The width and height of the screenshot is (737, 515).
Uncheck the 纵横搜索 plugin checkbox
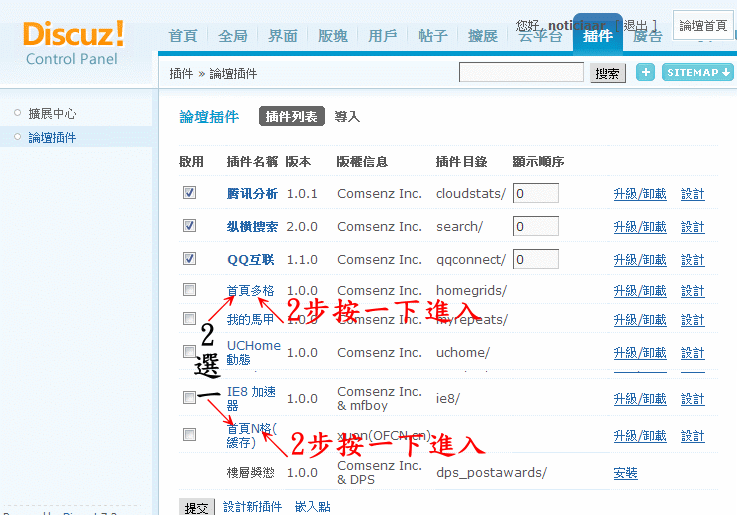pos(189,226)
